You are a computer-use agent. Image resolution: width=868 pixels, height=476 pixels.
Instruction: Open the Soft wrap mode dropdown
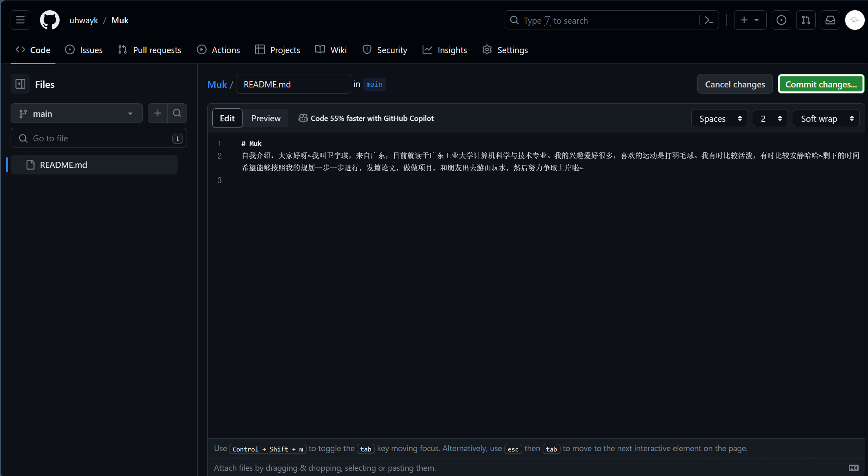(x=826, y=118)
